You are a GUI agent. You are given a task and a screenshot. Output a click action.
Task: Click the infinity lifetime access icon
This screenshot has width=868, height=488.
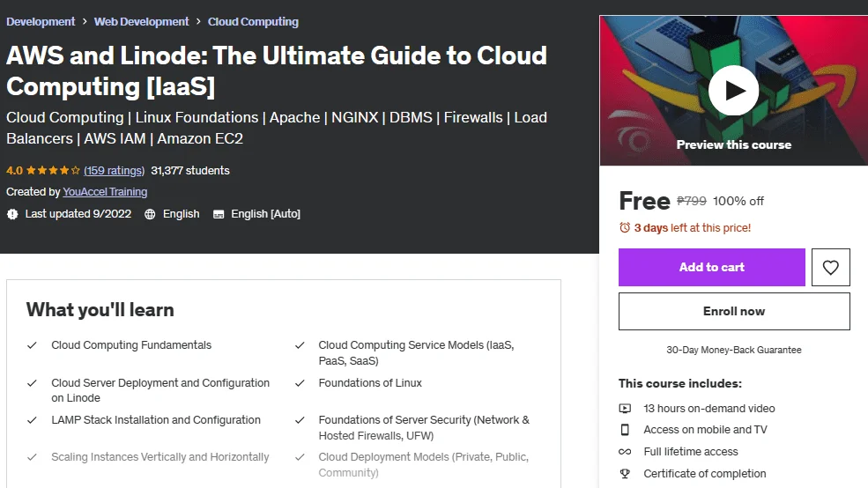coord(625,452)
